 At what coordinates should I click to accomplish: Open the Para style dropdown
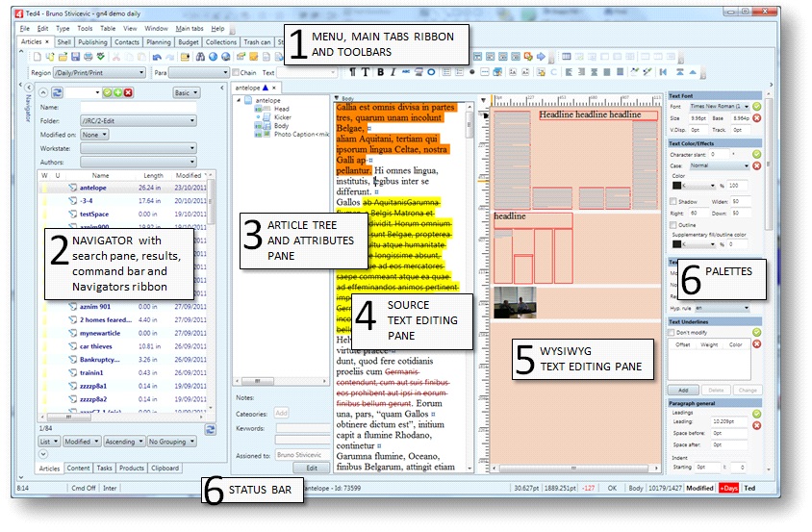199,73
